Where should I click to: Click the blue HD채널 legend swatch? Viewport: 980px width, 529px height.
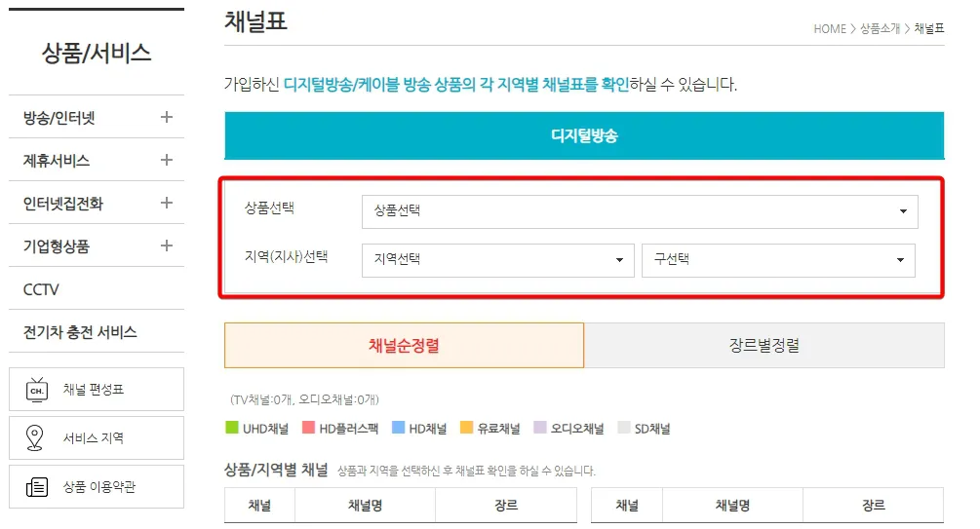coord(398,428)
